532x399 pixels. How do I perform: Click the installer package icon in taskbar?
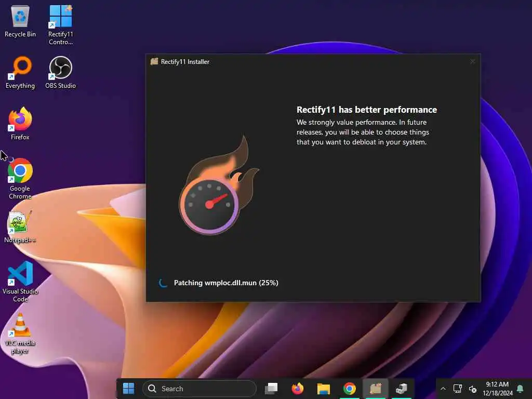tap(402, 389)
